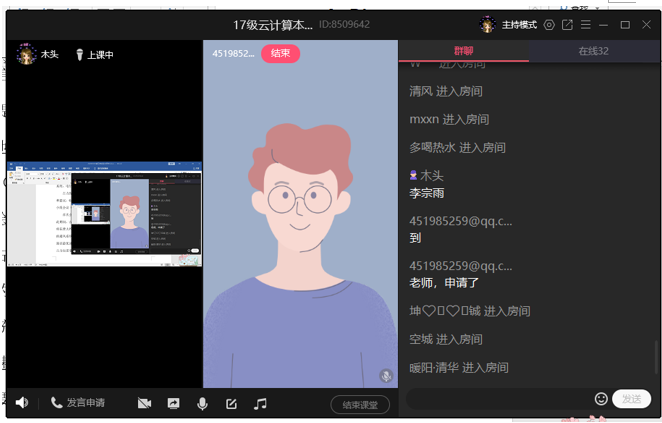Toggle the mic icon on student video
The width and height of the screenshot is (662, 423).
[x=385, y=376]
